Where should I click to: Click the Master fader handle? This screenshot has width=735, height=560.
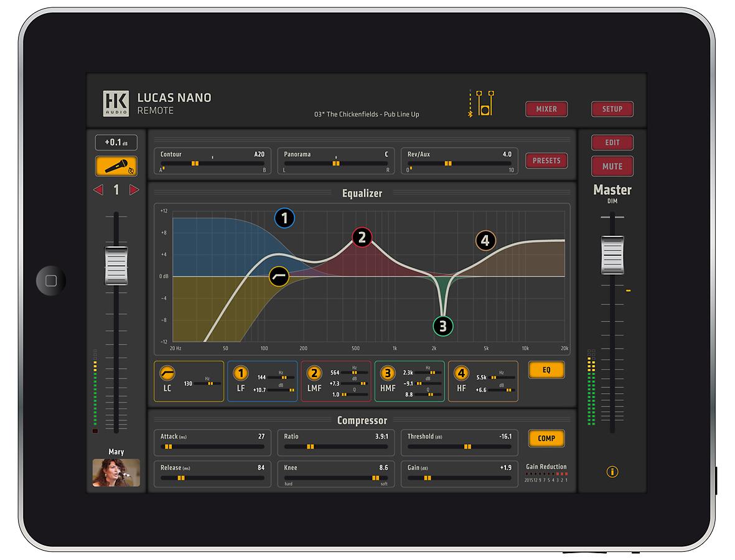[x=612, y=255]
